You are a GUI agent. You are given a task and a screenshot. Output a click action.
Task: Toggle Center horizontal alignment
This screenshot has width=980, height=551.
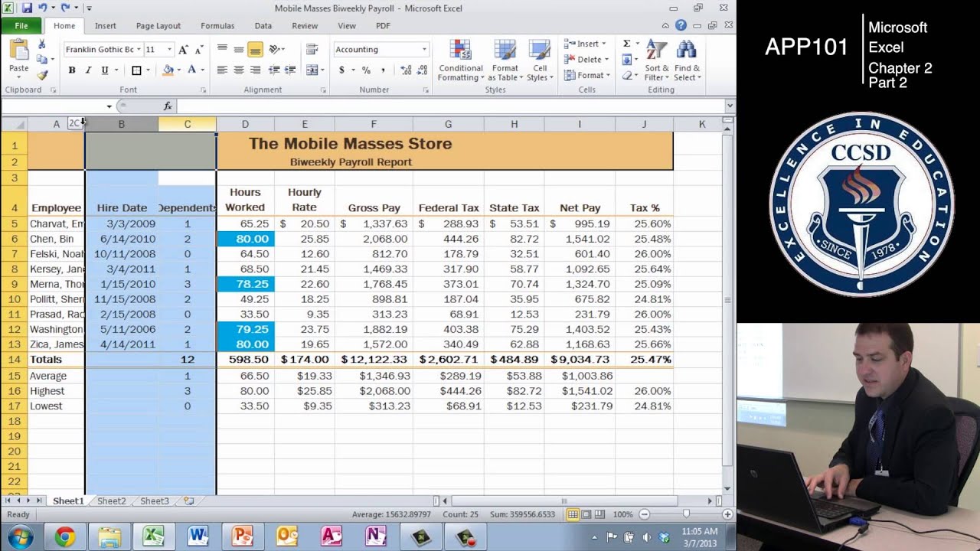pyautogui.click(x=239, y=70)
